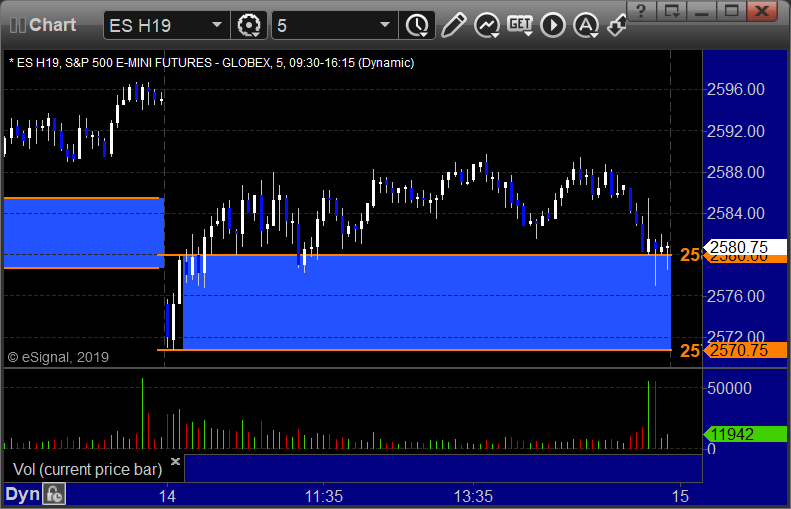Screen dimensions: 791x509
Task: Start bar replay with play icon
Action: point(553,25)
